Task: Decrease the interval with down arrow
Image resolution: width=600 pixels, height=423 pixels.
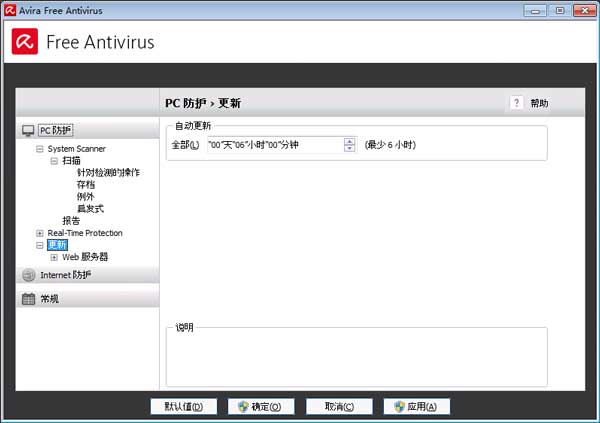Action: coord(349,149)
